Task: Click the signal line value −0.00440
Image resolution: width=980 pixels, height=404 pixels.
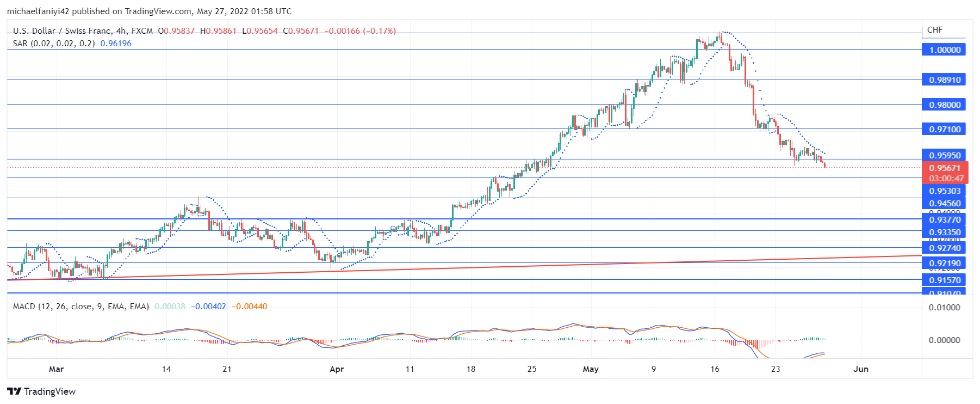Action: (250, 307)
